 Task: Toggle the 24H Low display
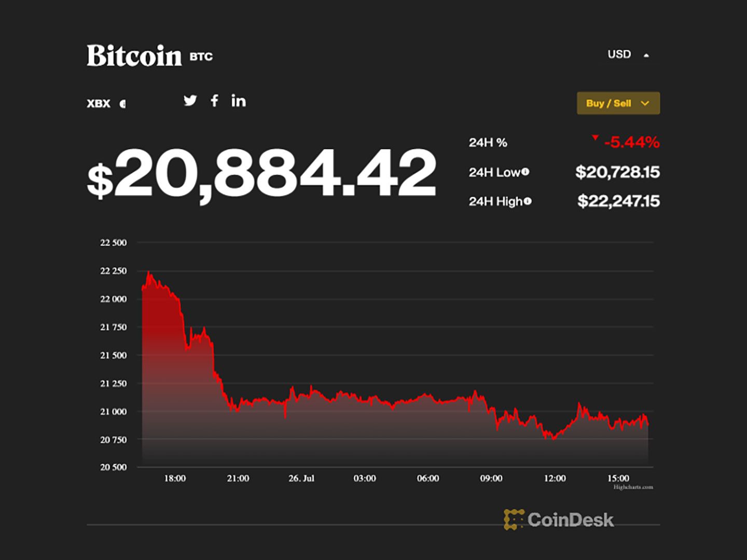point(491,171)
